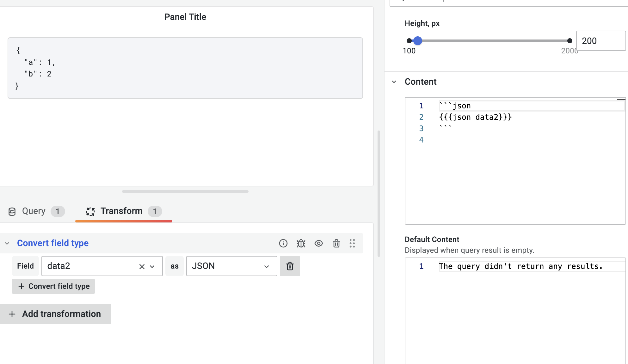Open the field selector dropdown for data2
The width and height of the screenshot is (628, 364).
point(152,266)
